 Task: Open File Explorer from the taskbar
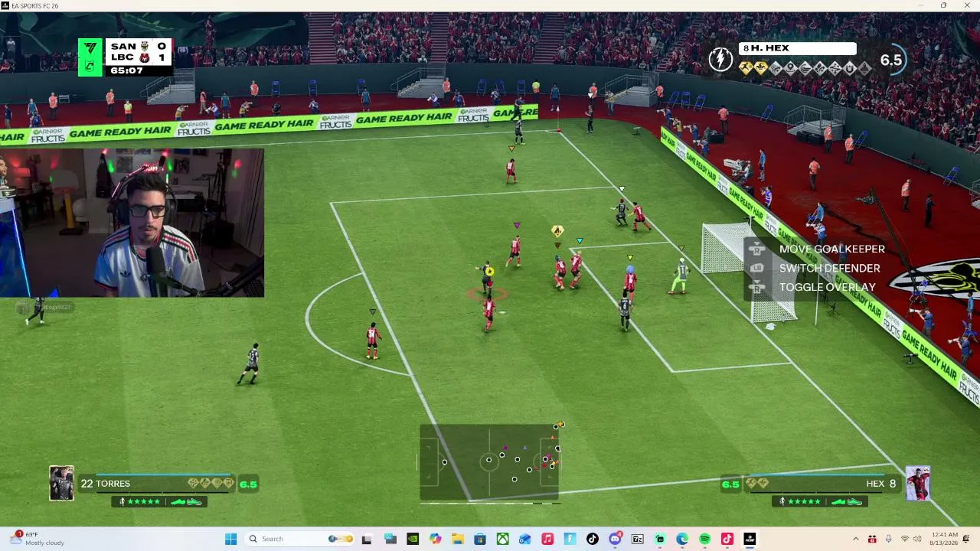458,539
